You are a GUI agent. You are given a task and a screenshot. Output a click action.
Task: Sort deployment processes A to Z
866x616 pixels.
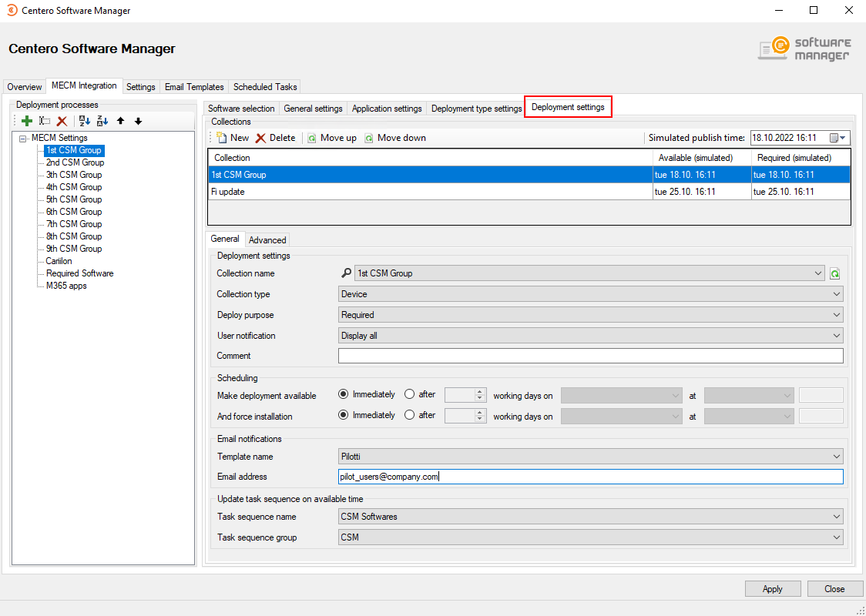pos(85,121)
